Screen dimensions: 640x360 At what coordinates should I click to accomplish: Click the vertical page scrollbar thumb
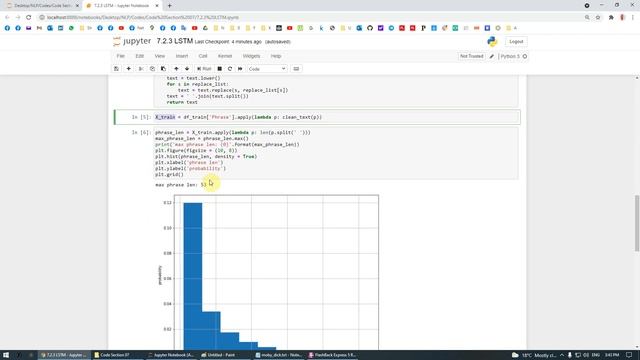637,223
